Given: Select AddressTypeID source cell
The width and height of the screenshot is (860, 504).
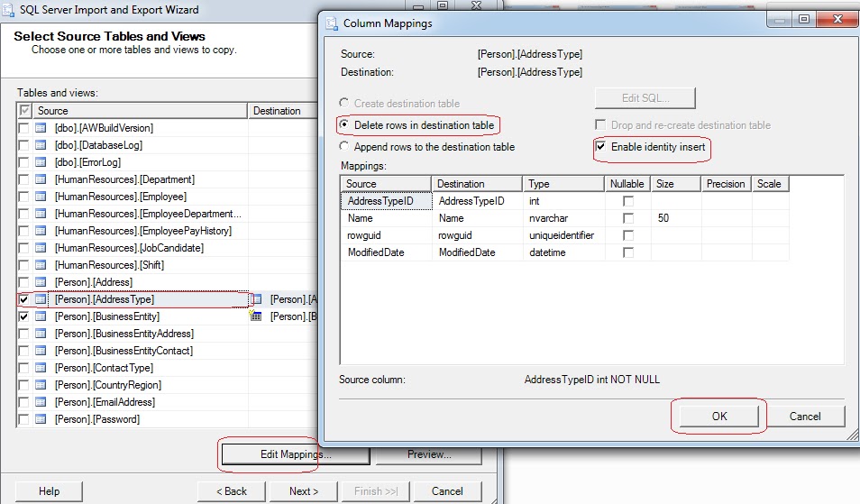Looking at the screenshot, I should point(386,201).
